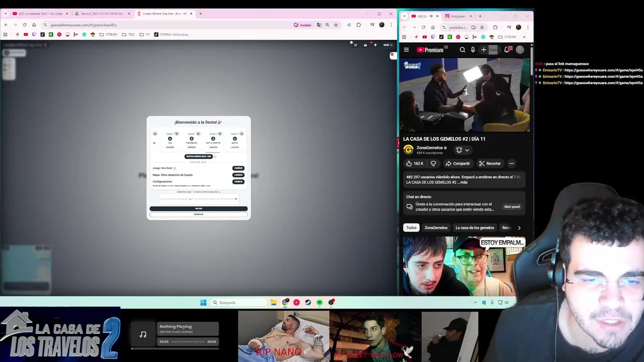Switch to La marrash YouTube tab
The image size is (644, 362).
click(x=40, y=14)
